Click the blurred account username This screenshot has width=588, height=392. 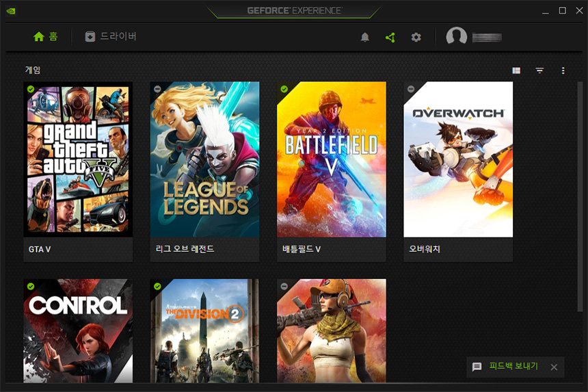pos(487,37)
